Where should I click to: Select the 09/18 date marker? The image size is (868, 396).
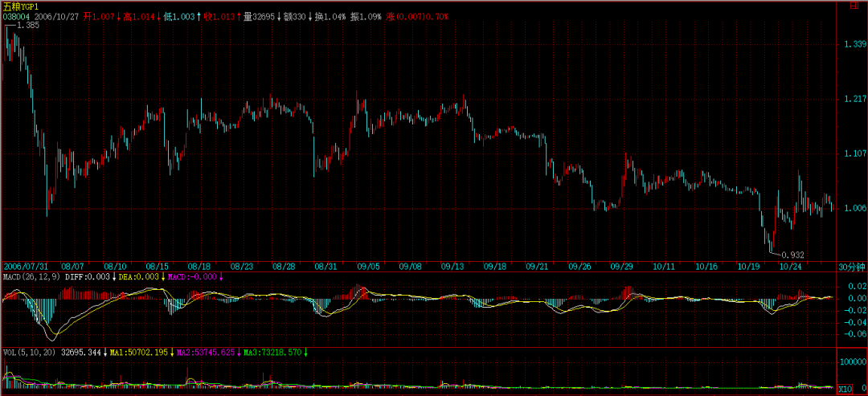[x=495, y=266]
